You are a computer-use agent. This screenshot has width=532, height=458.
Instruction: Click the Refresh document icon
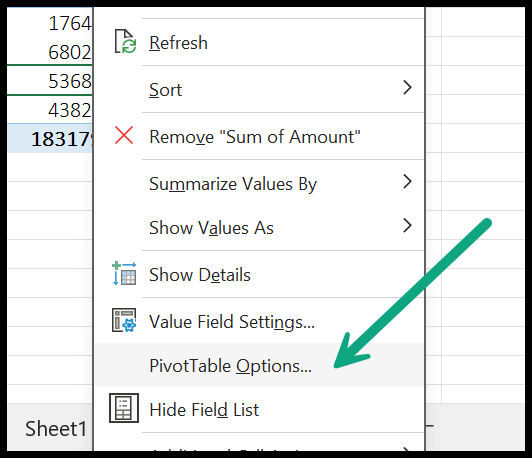pos(125,41)
